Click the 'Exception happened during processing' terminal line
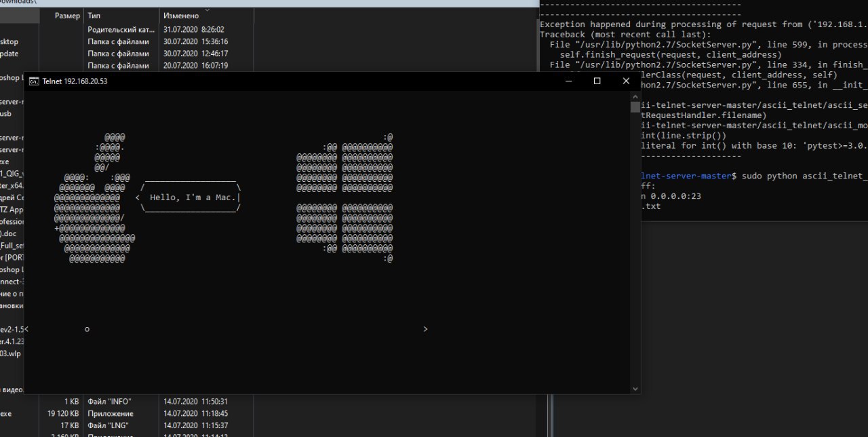This screenshot has height=437, width=868. (704, 24)
